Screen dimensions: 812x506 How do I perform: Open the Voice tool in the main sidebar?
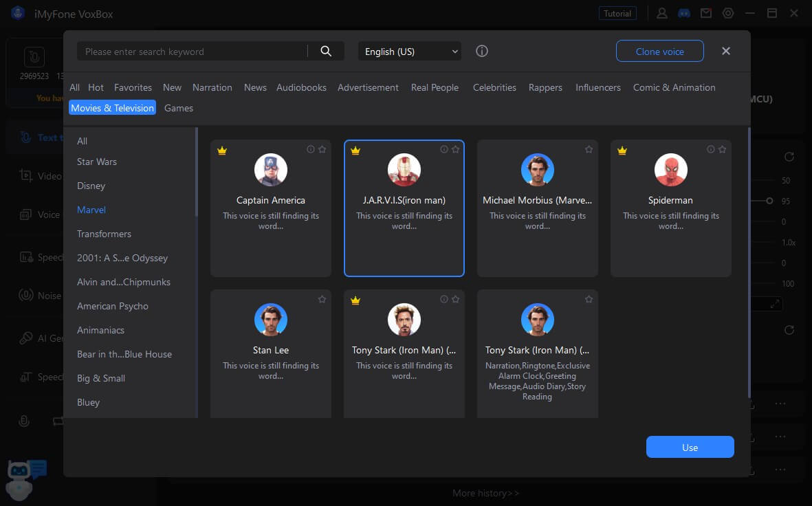point(39,214)
